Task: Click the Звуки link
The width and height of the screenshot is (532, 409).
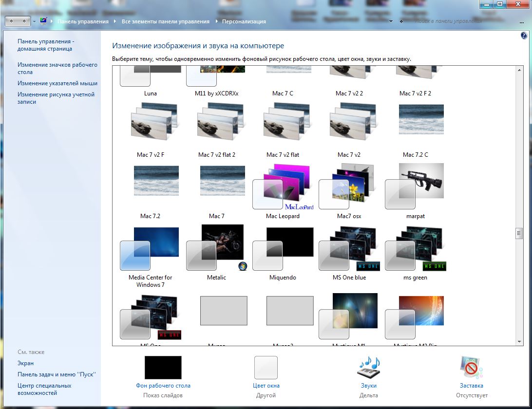Action: pyautogui.click(x=368, y=386)
